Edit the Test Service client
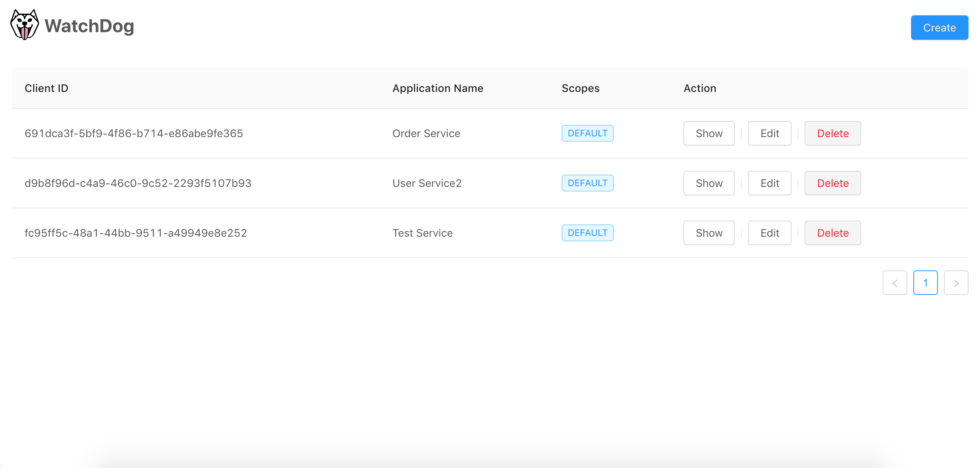Screen dimensions: 980x468 tap(769, 233)
